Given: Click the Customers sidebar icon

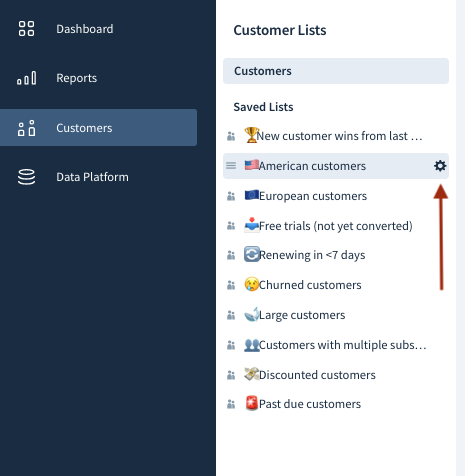Looking at the screenshot, I should pyautogui.click(x=26, y=128).
